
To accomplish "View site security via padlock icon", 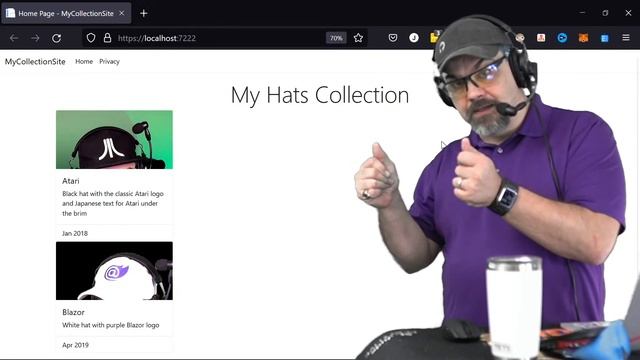I will click(107, 38).
